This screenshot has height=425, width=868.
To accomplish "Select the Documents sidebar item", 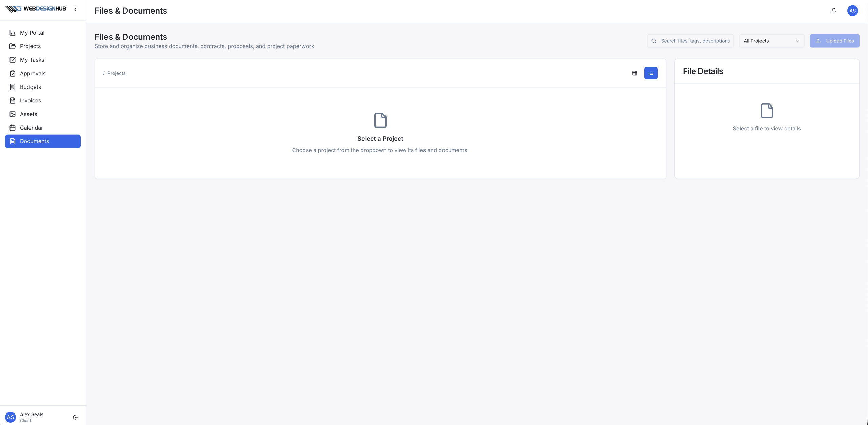I will point(43,141).
